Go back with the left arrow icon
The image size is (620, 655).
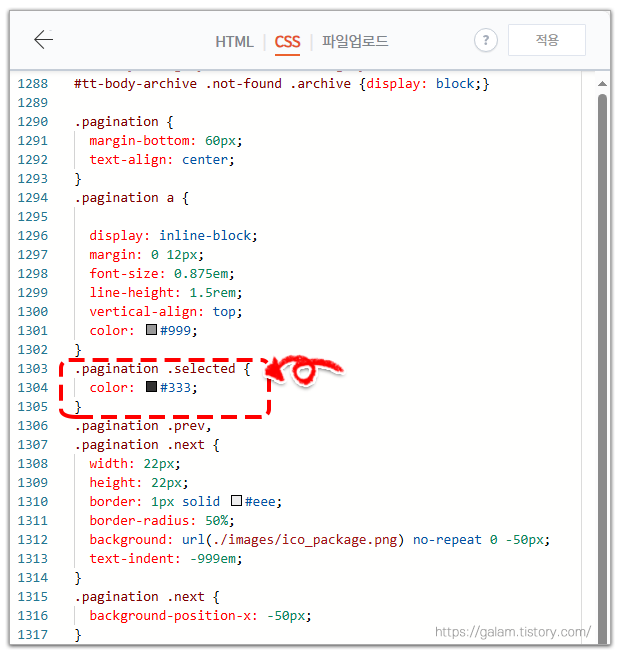43,40
